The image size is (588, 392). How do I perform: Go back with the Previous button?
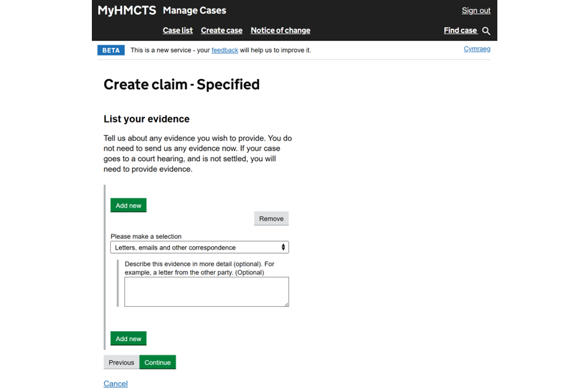[121, 363]
